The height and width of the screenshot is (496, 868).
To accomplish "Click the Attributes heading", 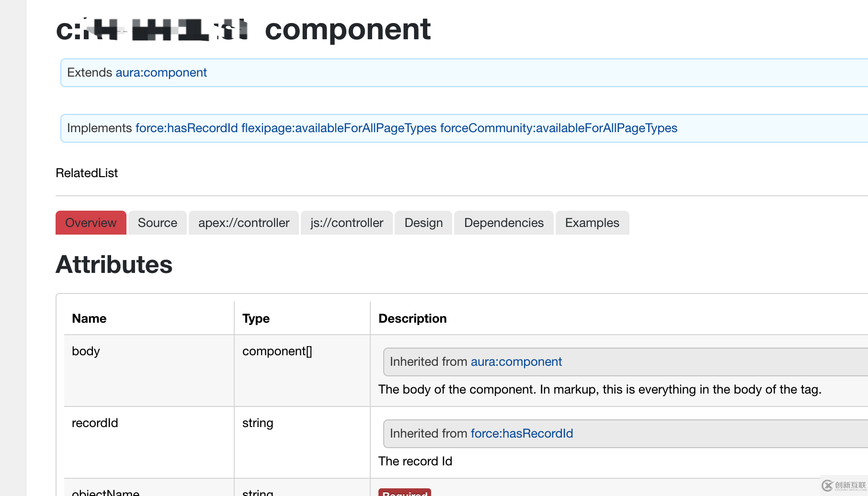I will (x=114, y=264).
